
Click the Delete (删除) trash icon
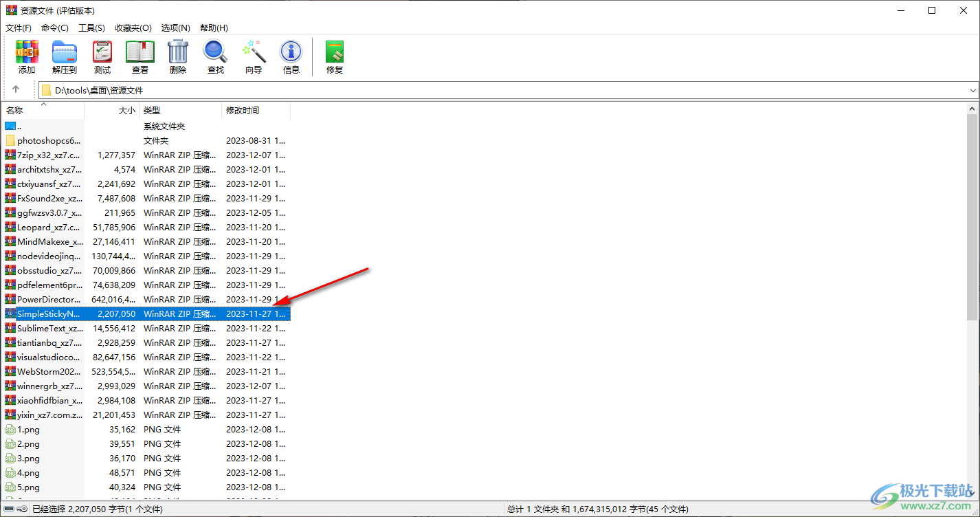point(178,57)
